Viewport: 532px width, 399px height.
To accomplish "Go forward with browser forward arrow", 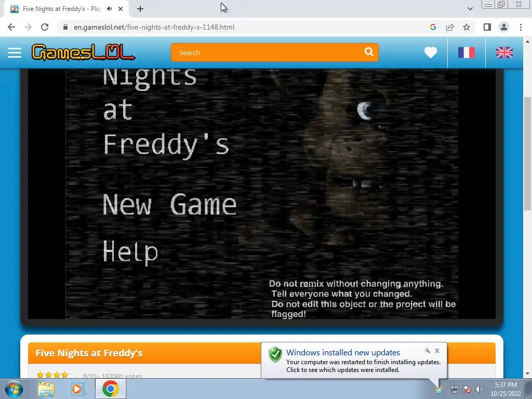I will tap(28, 27).
